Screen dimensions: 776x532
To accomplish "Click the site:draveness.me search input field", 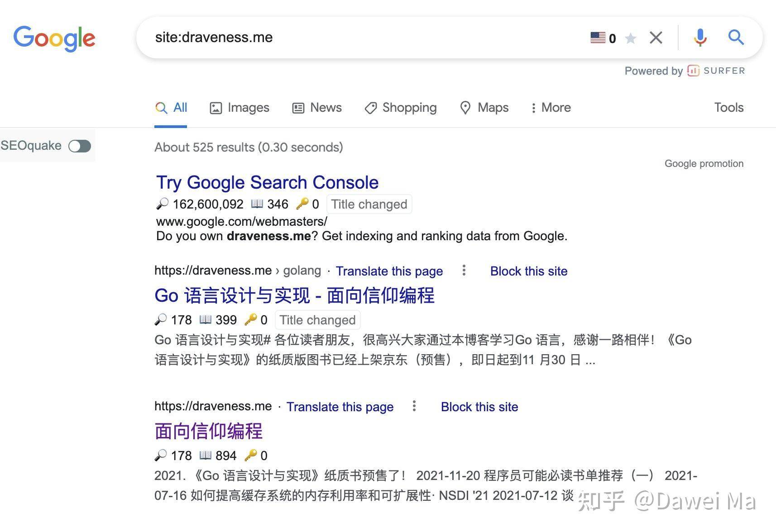I will point(362,38).
